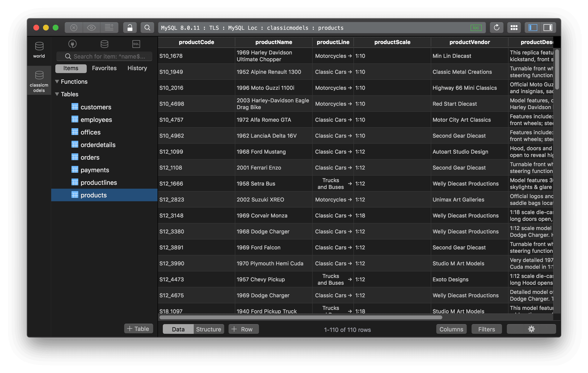Click the productName column header
This screenshot has height=373, width=588.
273,42
